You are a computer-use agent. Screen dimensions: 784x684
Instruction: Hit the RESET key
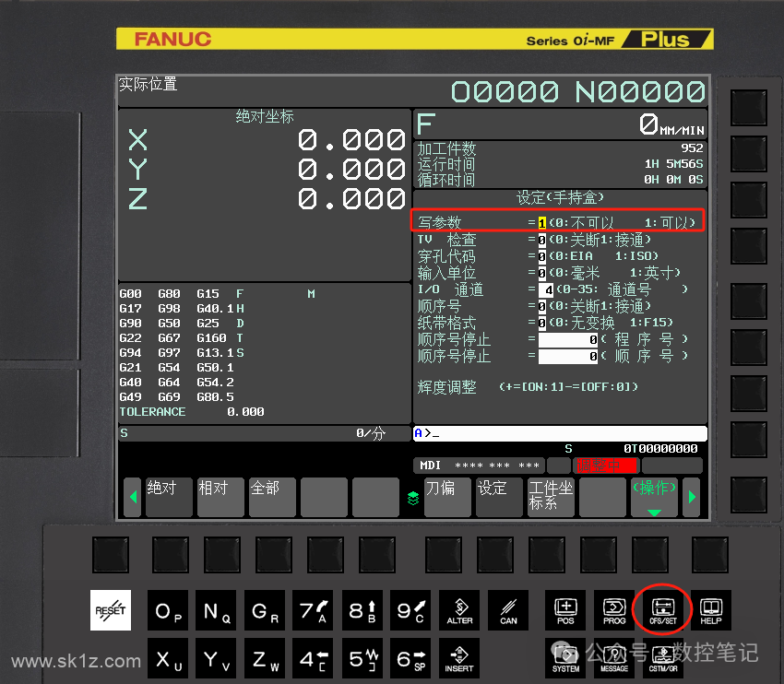111,610
